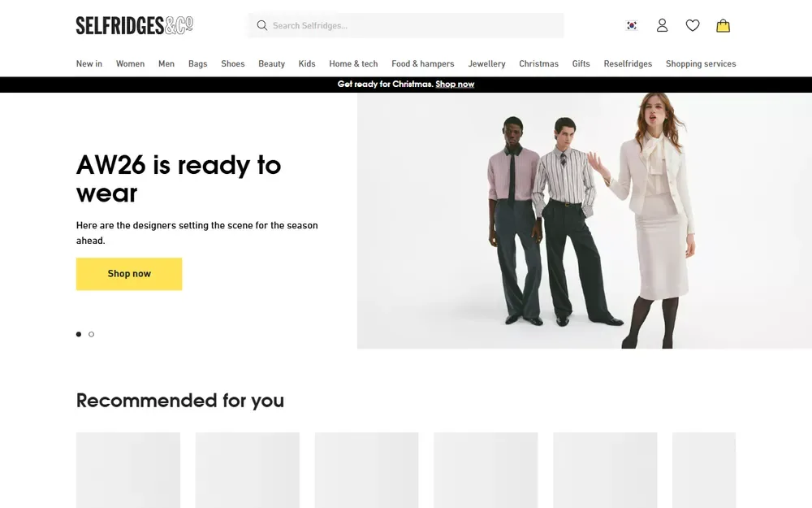This screenshot has height=508, width=812.
Task: Click the search magnifier icon
Action: tap(262, 25)
